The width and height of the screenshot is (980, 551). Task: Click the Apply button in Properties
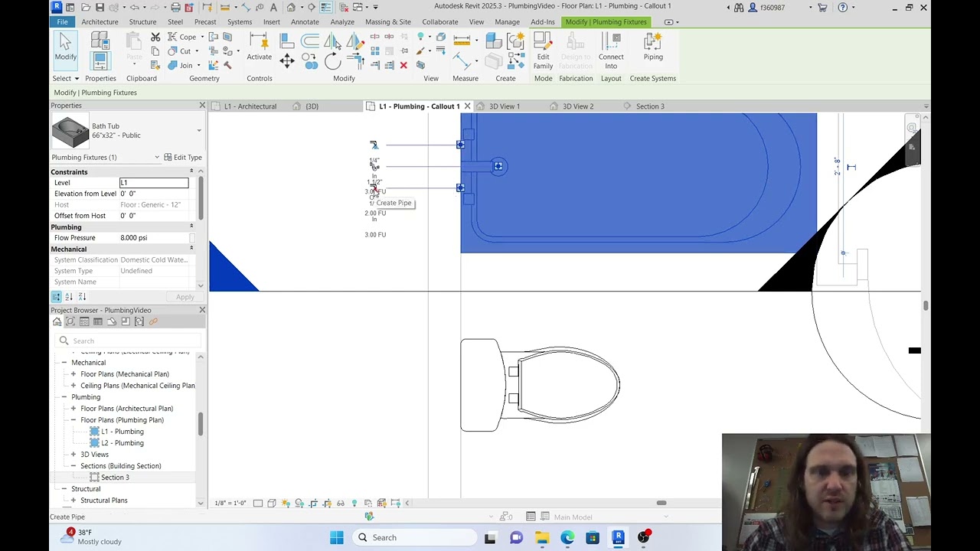pyautogui.click(x=185, y=297)
